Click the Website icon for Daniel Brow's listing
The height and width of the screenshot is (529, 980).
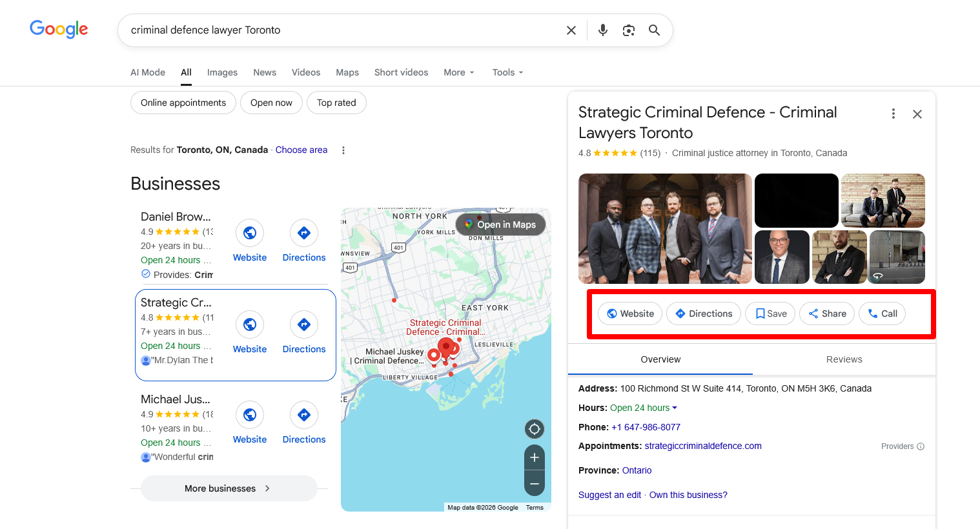coord(249,233)
